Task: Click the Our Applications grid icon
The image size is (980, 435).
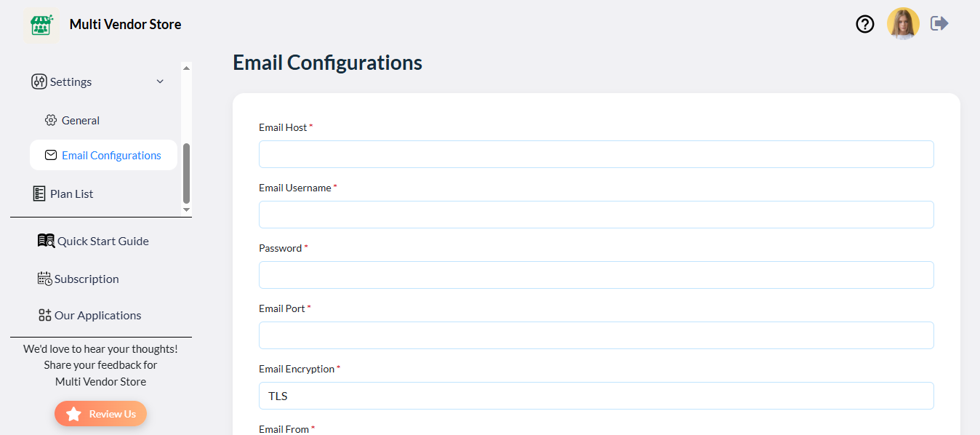Action: (45, 315)
